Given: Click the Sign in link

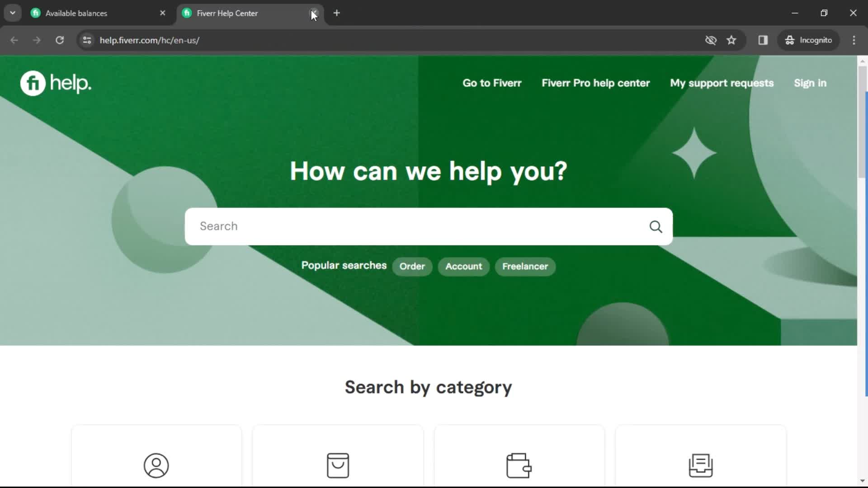Looking at the screenshot, I should 810,83.
